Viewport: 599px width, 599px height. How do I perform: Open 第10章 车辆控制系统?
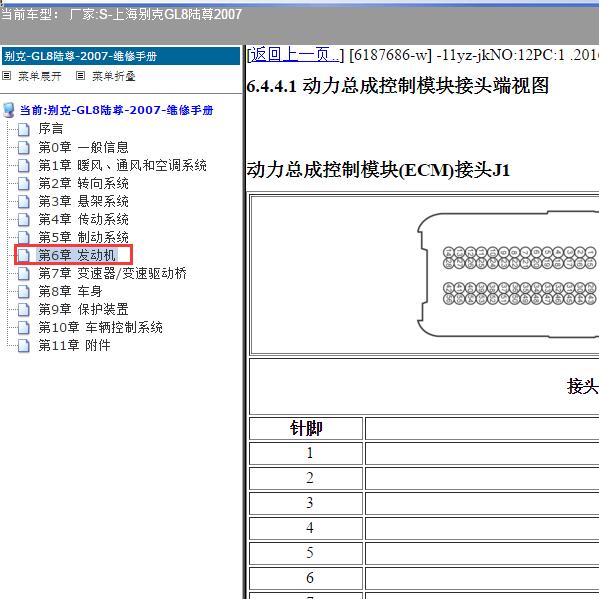pos(101,327)
